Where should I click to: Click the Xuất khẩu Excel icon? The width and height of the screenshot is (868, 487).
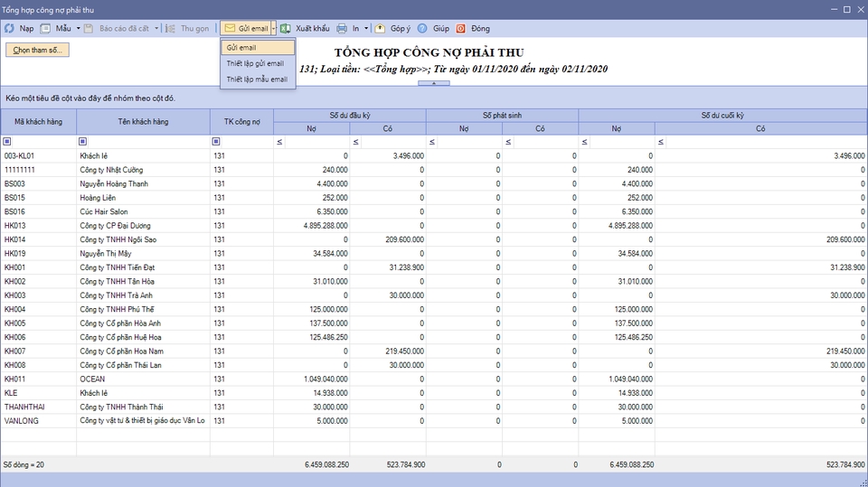pyautogui.click(x=285, y=28)
